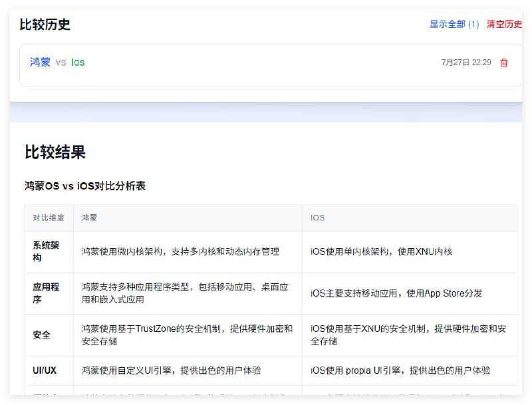
Task: Open 显示全部 (1) link
Action: (454, 25)
